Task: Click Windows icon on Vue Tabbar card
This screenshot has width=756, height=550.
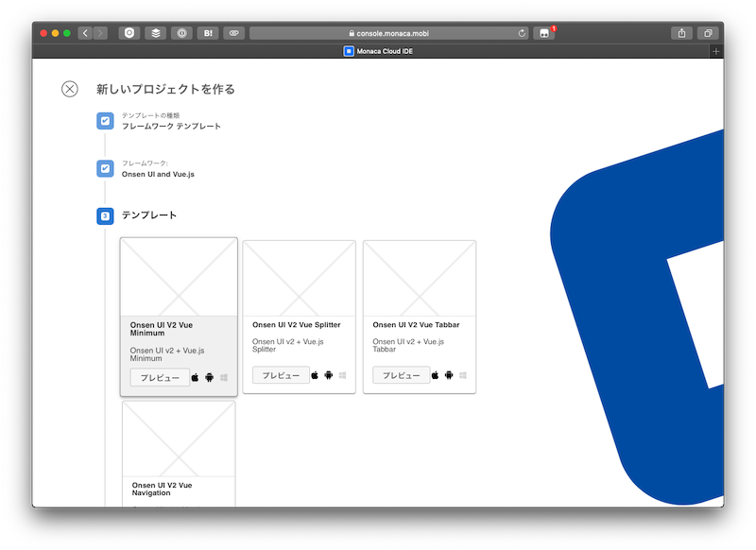Action: pyautogui.click(x=463, y=375)
